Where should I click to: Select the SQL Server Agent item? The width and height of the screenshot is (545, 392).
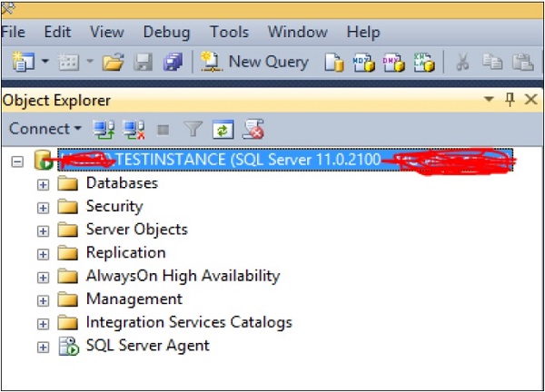147,346
